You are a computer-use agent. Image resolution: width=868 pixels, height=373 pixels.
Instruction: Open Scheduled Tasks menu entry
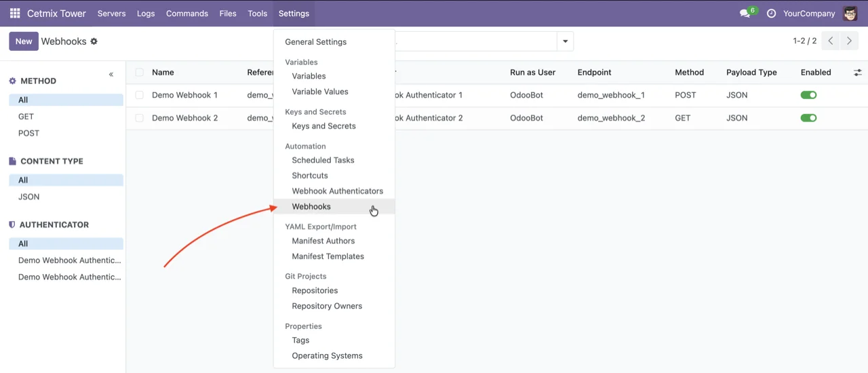click(x=334, y=160)
